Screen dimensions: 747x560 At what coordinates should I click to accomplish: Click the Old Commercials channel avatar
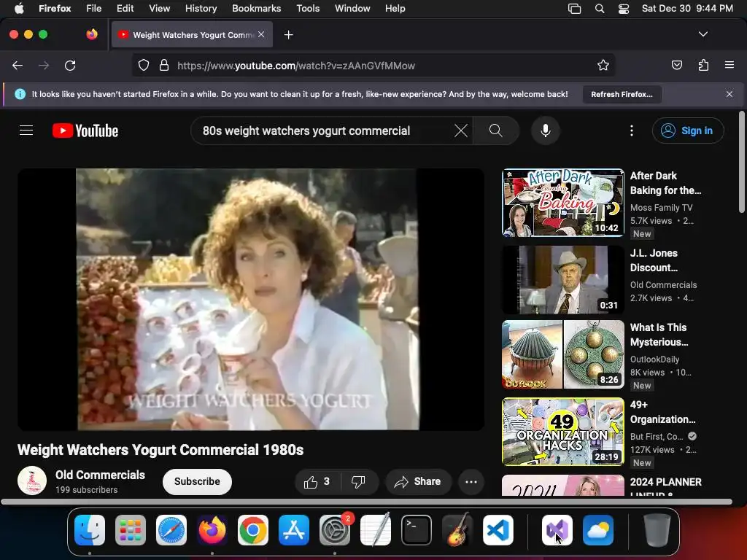coord(32,481)
